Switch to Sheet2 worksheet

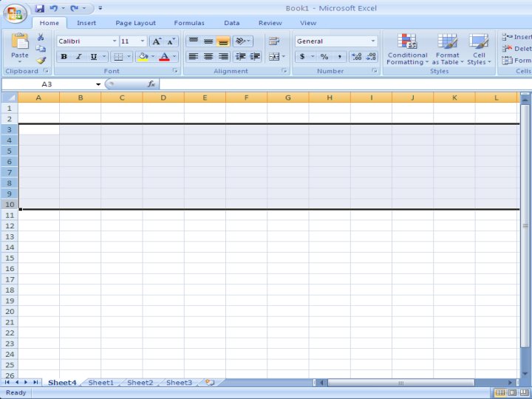(140, 383)
